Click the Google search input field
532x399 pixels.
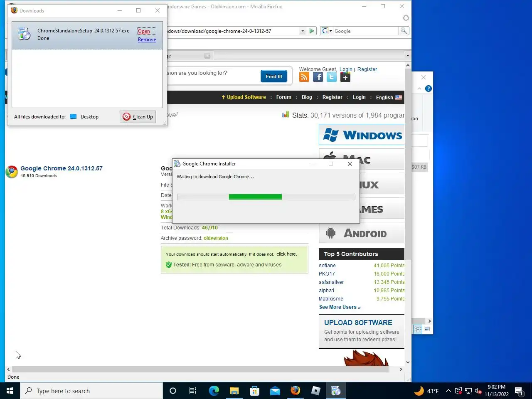point(366,31)
